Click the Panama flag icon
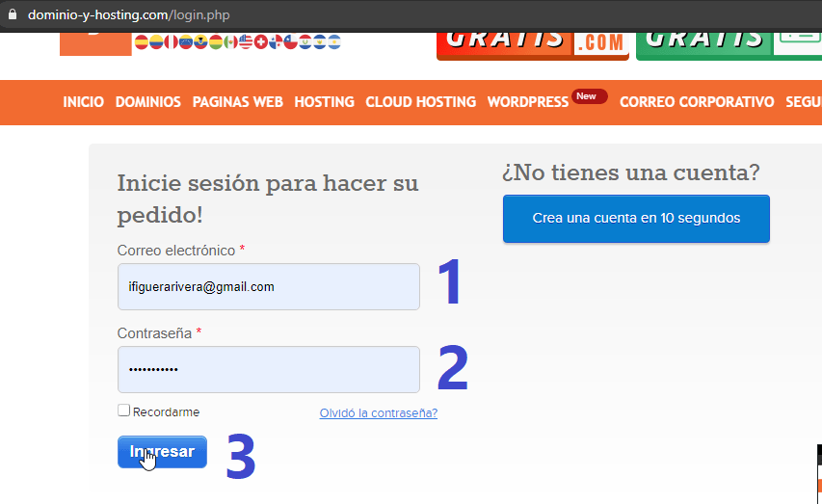This screenshot has height=504, width=822. (276, 42)
